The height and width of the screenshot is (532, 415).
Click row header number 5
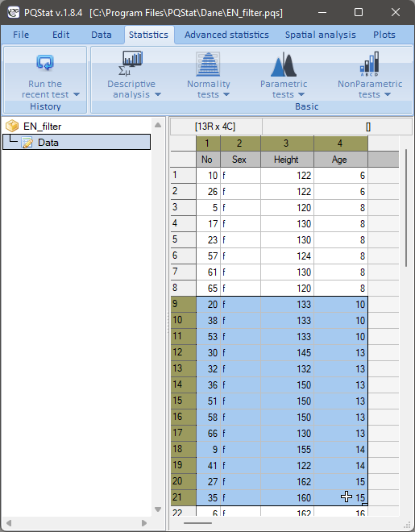(x=183, y=240)
